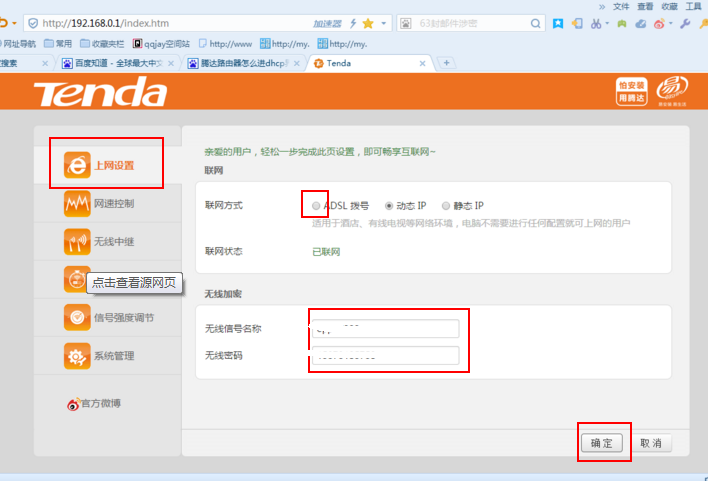Click the 取消 cancel button
Image resolution: width=708 pixels, height=481 pixels.
pyautogui.click(x=651, y=443)
